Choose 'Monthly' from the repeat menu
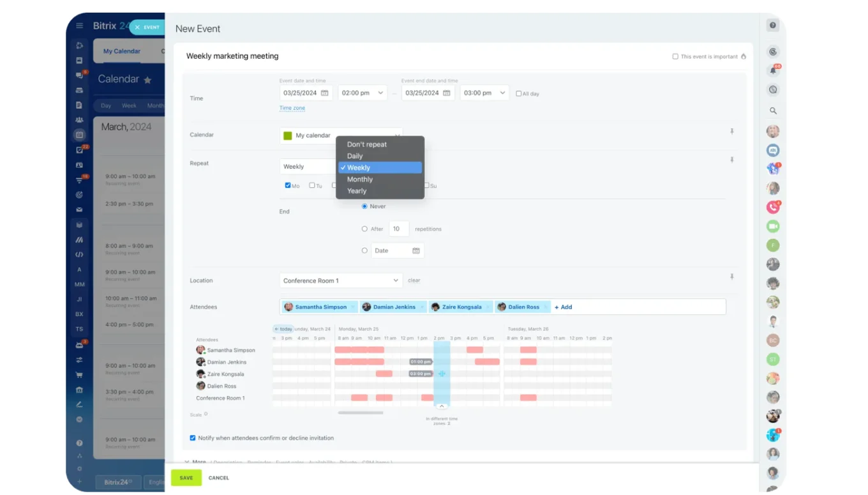 (360, 179)
